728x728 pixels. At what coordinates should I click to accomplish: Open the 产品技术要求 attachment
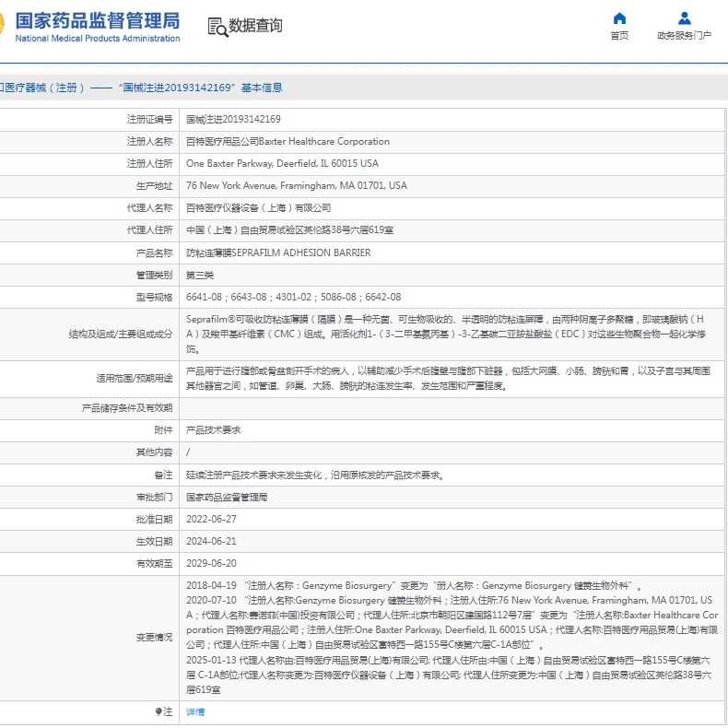pyautogui.click(x=213, y=430)
